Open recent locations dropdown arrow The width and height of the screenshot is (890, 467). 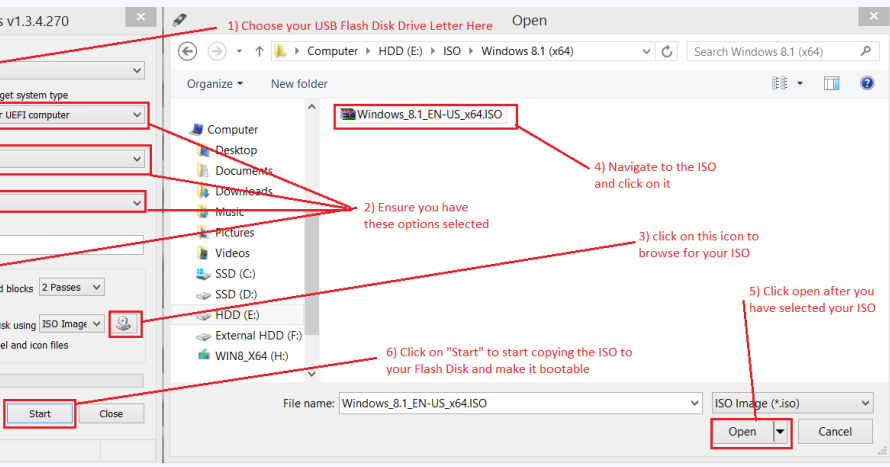coord(239,52)
